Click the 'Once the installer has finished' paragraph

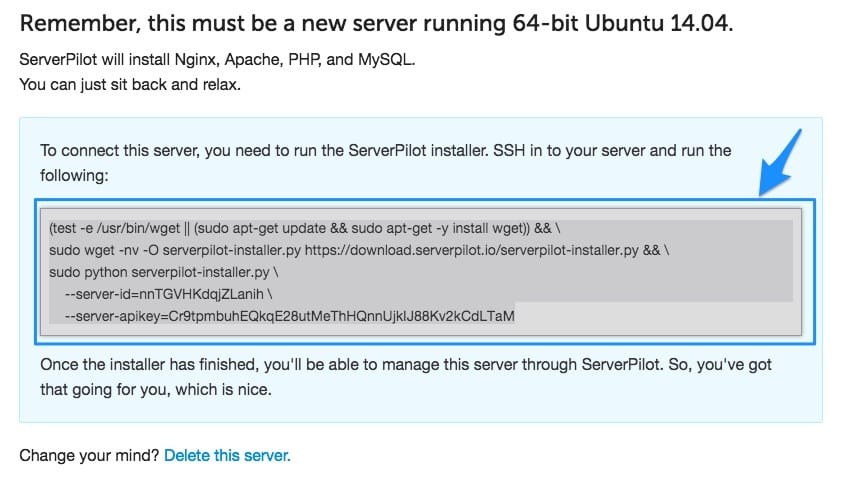tap(405, 377)
